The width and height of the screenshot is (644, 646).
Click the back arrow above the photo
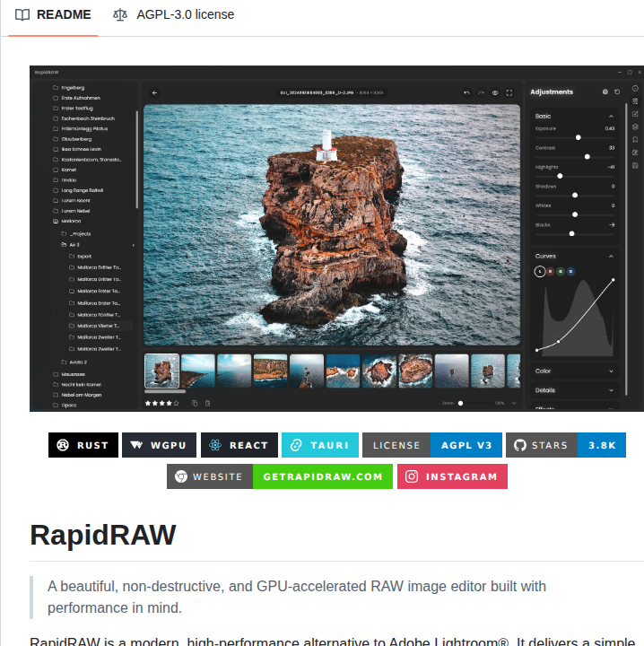tap(154, 92)
